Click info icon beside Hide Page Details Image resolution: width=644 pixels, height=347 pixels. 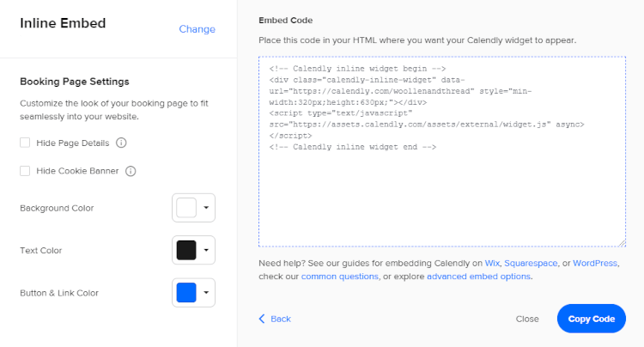coord(121,143)
